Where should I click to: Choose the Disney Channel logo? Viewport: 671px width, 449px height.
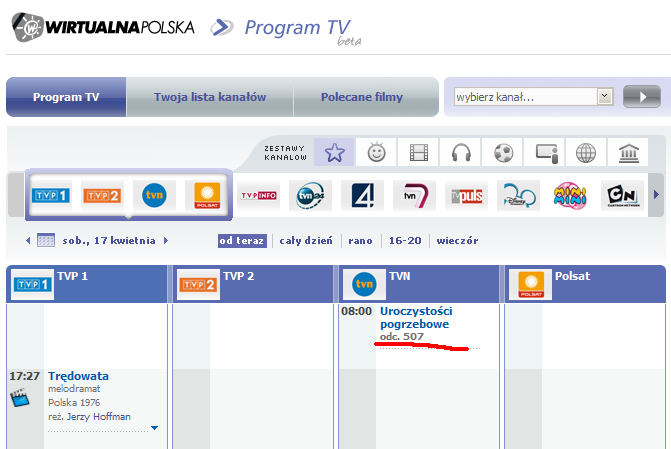coord(518,196)
